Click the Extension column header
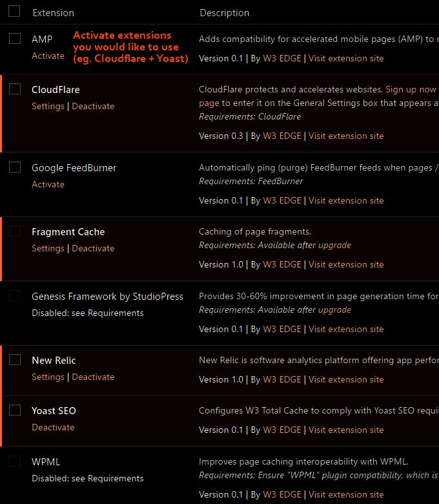The image size is (439, 504). [x=54, y=13]
